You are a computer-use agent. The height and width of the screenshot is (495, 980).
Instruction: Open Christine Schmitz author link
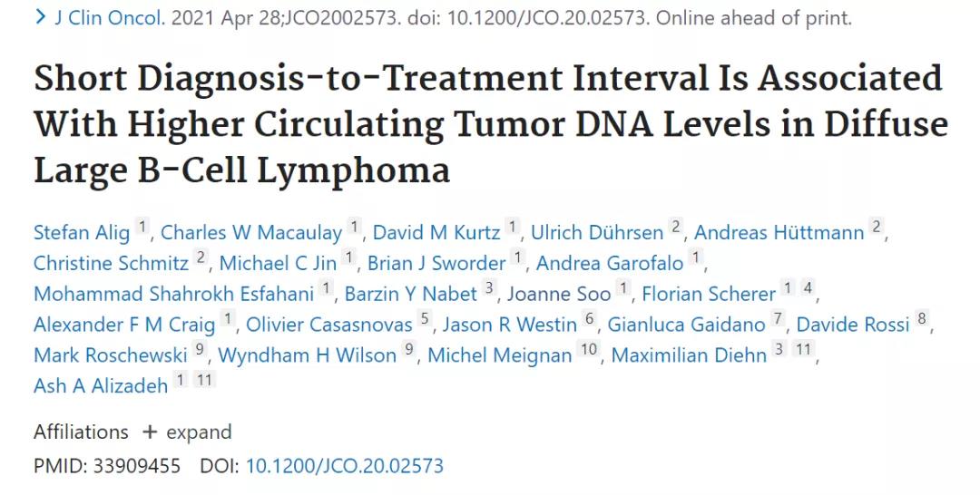click(112, 263)
